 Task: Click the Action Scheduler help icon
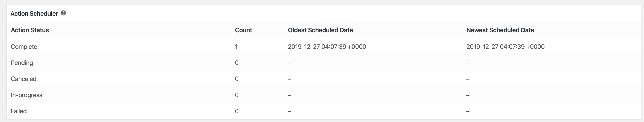tap(63, 13)
